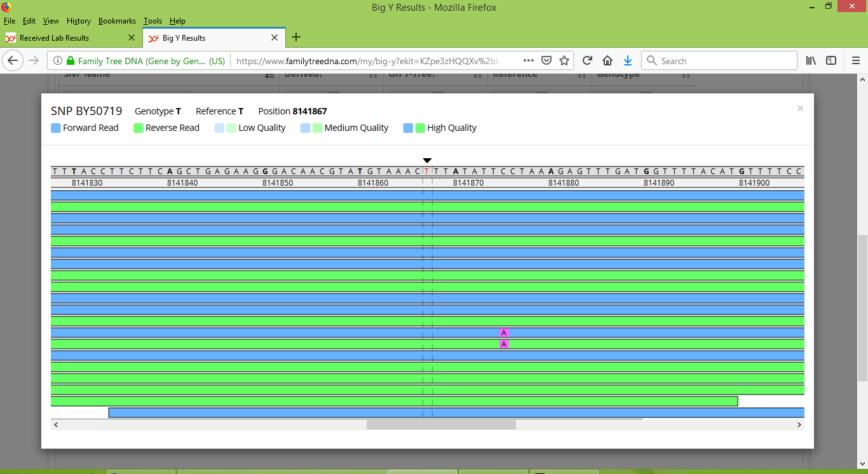Click the pink A variant on green read
Viewport: 868px width, 474px height.
tap(504, 344)
